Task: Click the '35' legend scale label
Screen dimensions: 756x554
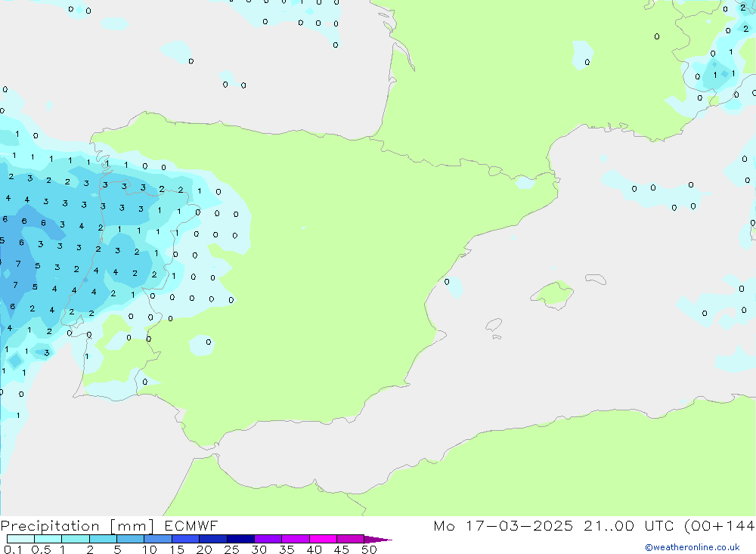Action: click(x=287, y=549)
